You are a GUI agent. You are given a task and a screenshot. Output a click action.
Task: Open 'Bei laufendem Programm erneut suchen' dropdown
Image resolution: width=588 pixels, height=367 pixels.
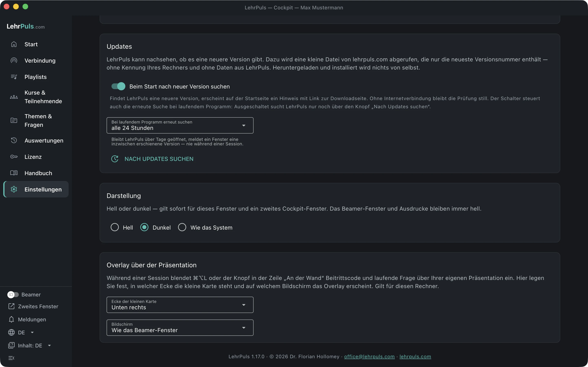[180, 125]
